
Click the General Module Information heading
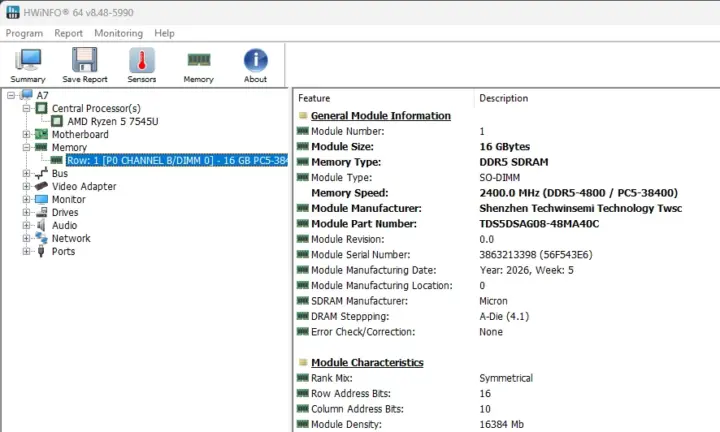pos(381,116)
